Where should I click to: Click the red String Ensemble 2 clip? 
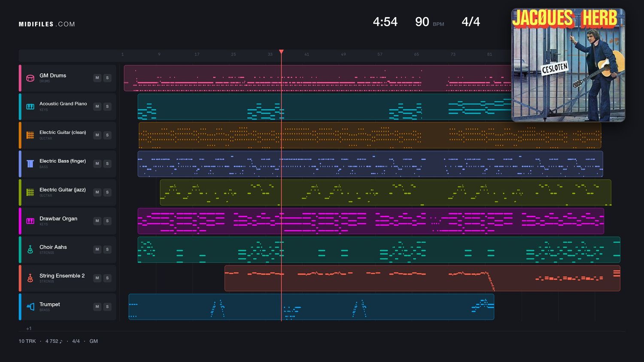[422, 278]
